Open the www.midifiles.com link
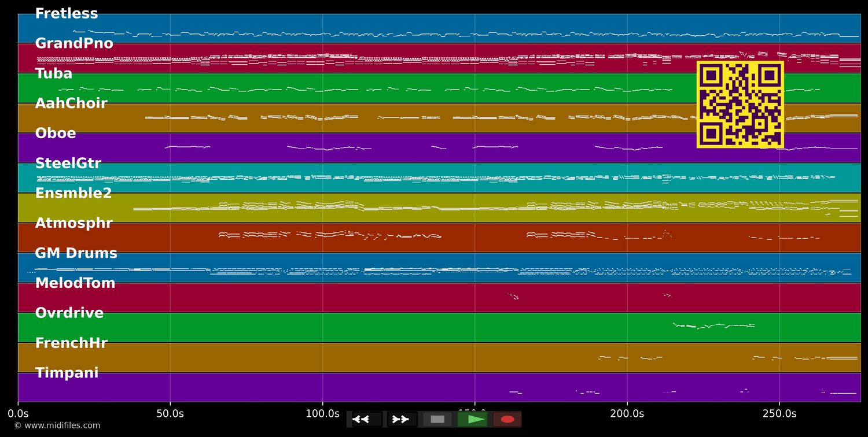 click(x=57, y=425)
